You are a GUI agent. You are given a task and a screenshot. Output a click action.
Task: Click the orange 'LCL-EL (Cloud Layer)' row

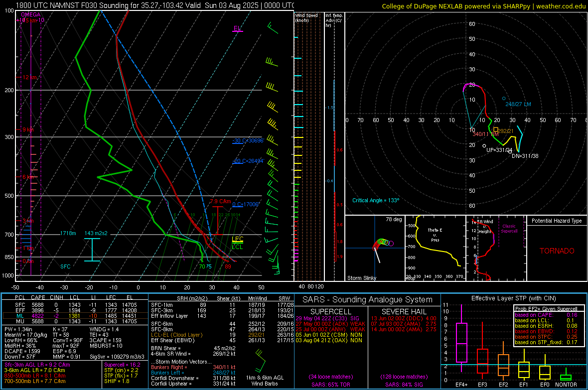click(x=222, y=335)
